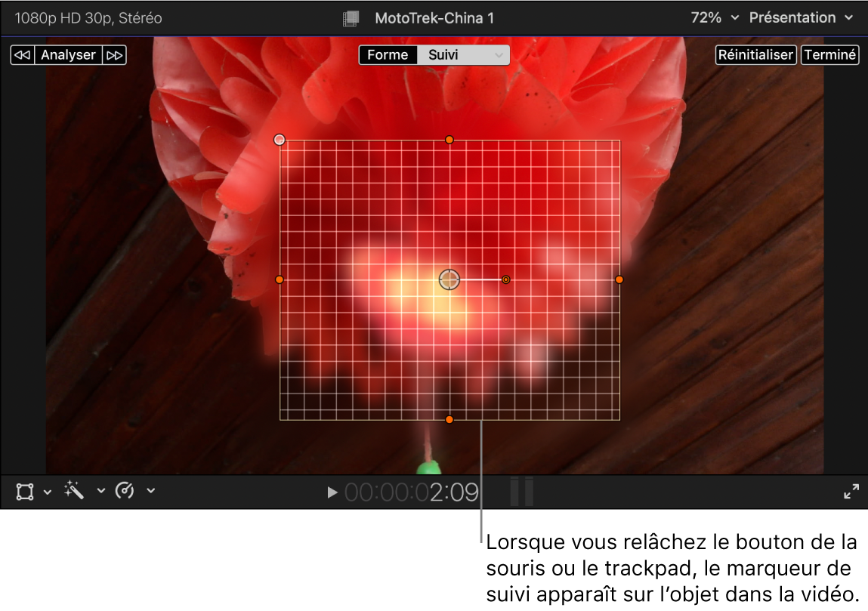The image size is (868, 611).
Task: Analyze forward with the fast-forward arrows button
Action: click(115, 55)
